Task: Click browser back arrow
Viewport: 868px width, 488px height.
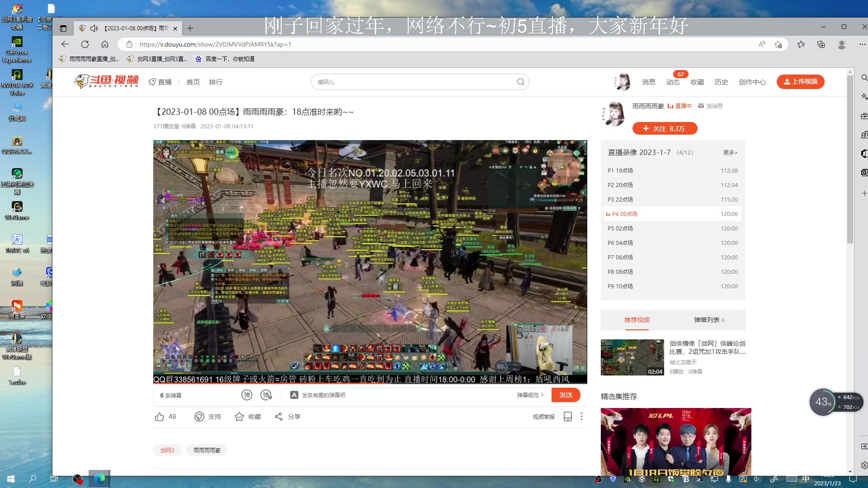Action: point(65,44)
